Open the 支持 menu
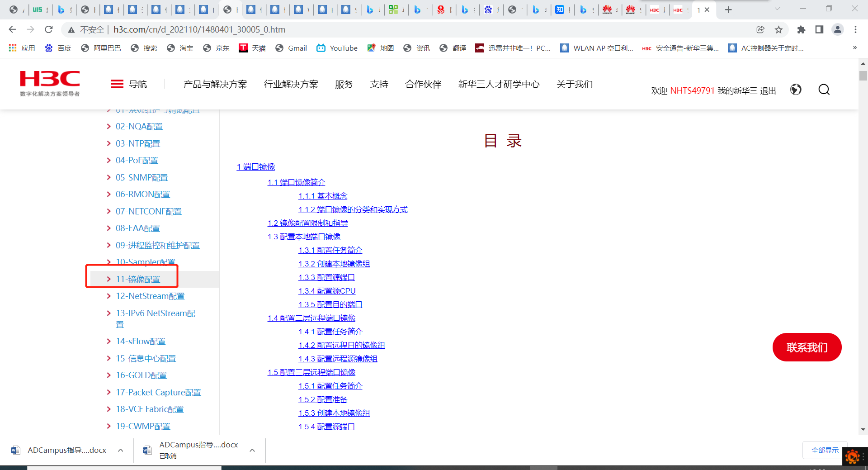The image size is (868, 470). [379, 84]
